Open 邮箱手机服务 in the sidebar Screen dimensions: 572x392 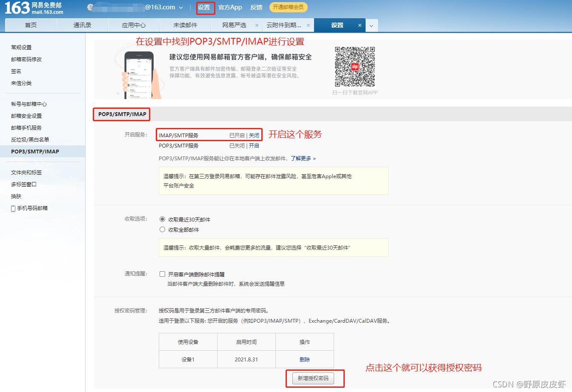point(26,128)
